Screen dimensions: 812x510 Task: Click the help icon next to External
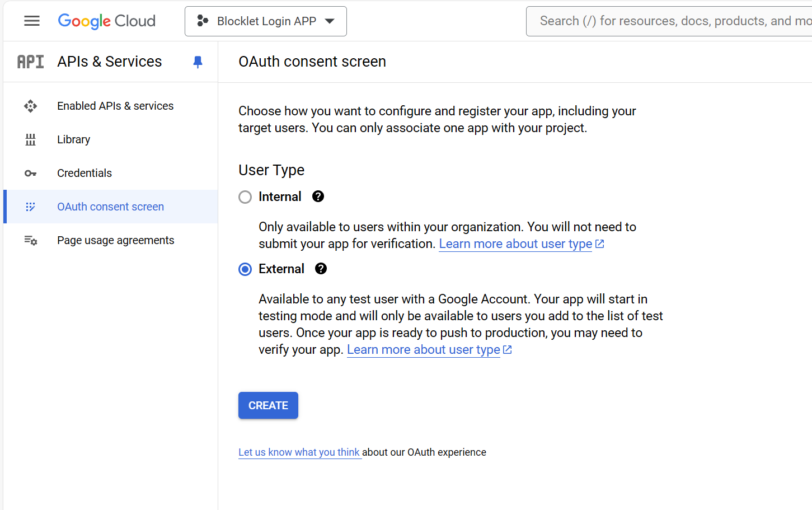(321, 269)
